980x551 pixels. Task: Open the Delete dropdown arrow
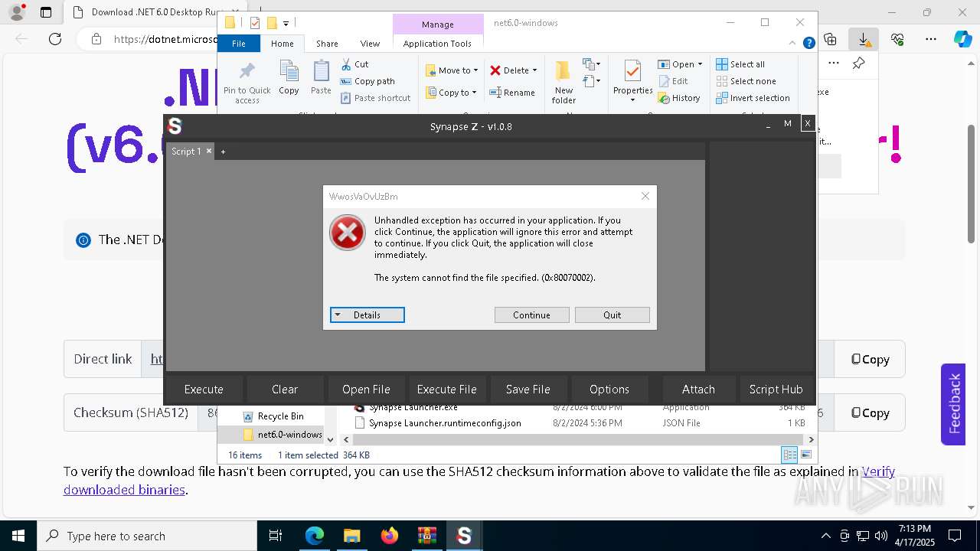coord(534,70)
